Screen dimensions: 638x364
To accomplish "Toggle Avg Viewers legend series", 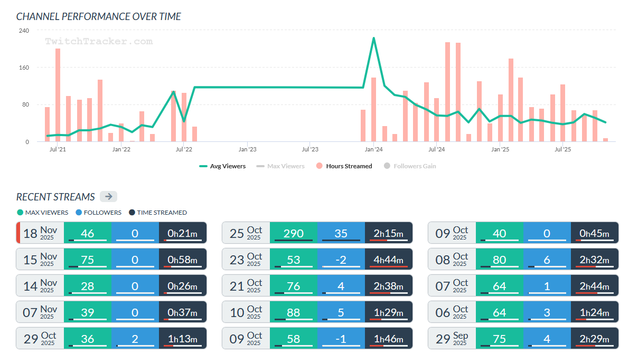I will 222,166.
